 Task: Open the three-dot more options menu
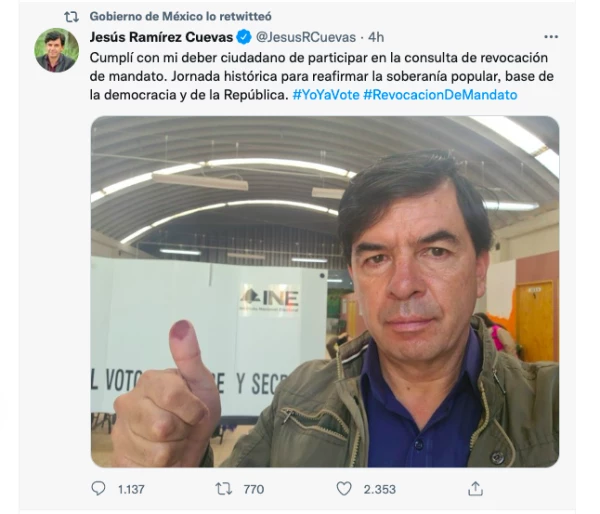coord(551,37)
